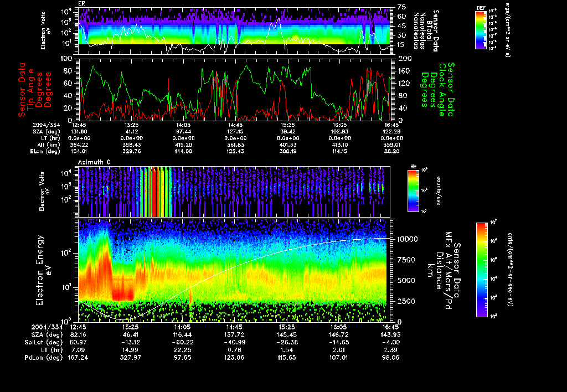Click the 200 degree clock angle tick label
The image size is (567, 392).
[404, 59]
